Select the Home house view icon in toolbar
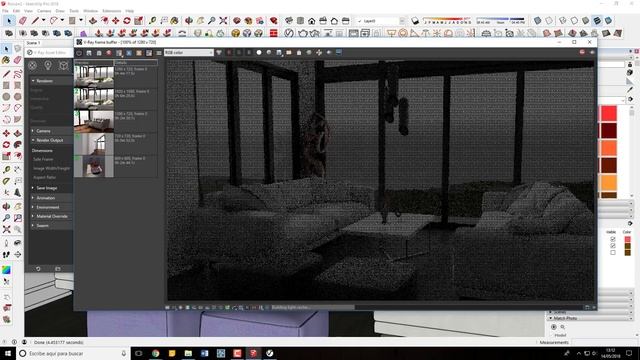The height and width of the screenshot is (360, 640). [x=311, y=20]
